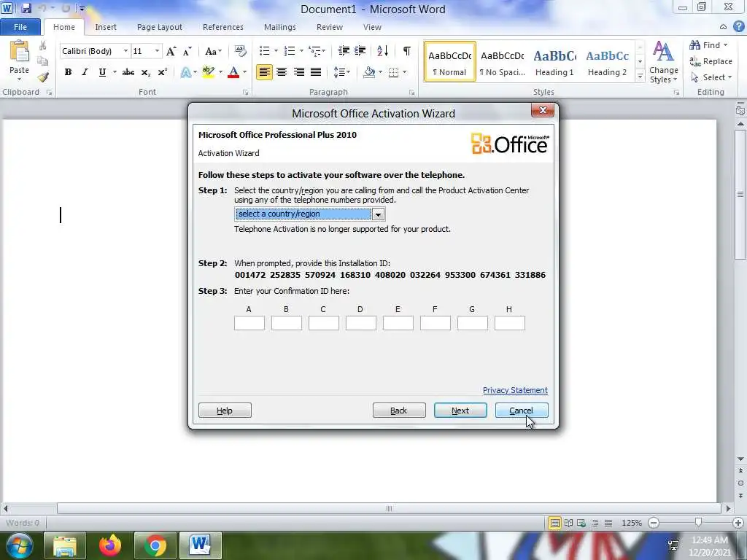This screenshot has height=560, width=747.
Task: Open the font size 11 dropdown
Action: 157,51
